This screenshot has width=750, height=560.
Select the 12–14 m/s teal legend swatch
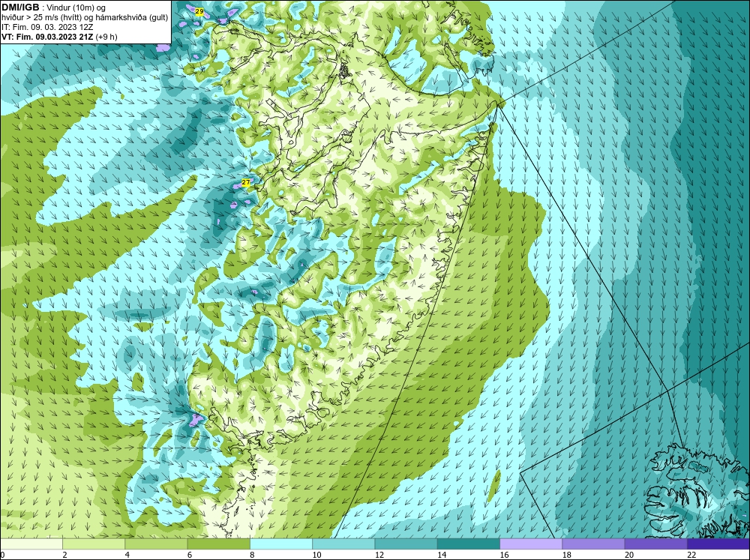point(406,544)
